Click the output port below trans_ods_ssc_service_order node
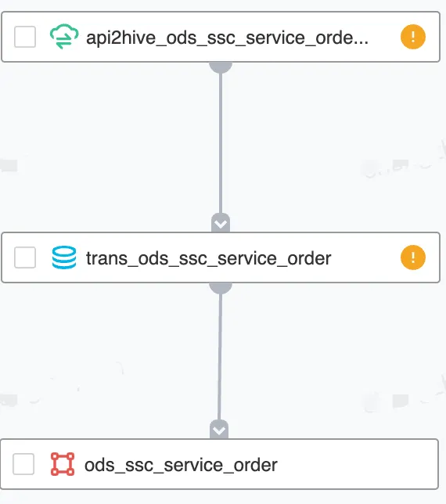 pyautogui.click(x=221, y=288)
